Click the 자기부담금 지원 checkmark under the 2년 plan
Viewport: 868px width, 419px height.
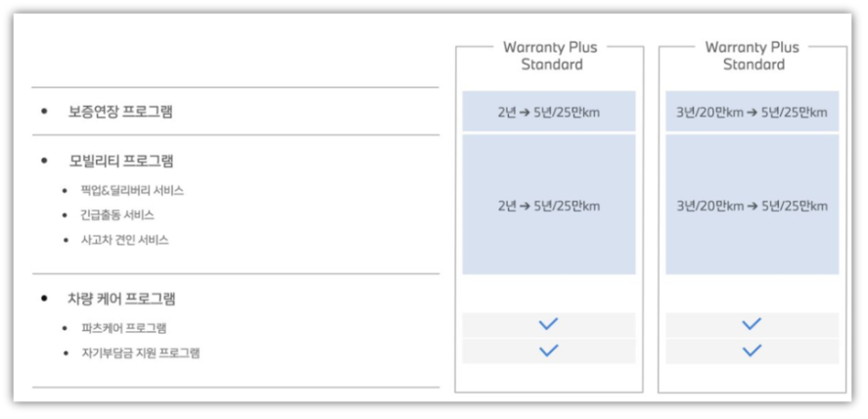click(x=548, y=351)
